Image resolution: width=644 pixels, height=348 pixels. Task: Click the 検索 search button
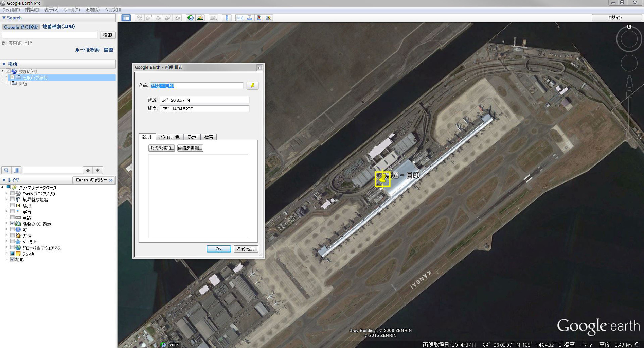click(108, 35)
